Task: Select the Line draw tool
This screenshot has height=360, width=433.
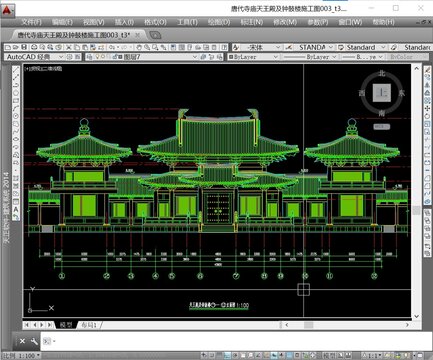Action: [16, 69]
